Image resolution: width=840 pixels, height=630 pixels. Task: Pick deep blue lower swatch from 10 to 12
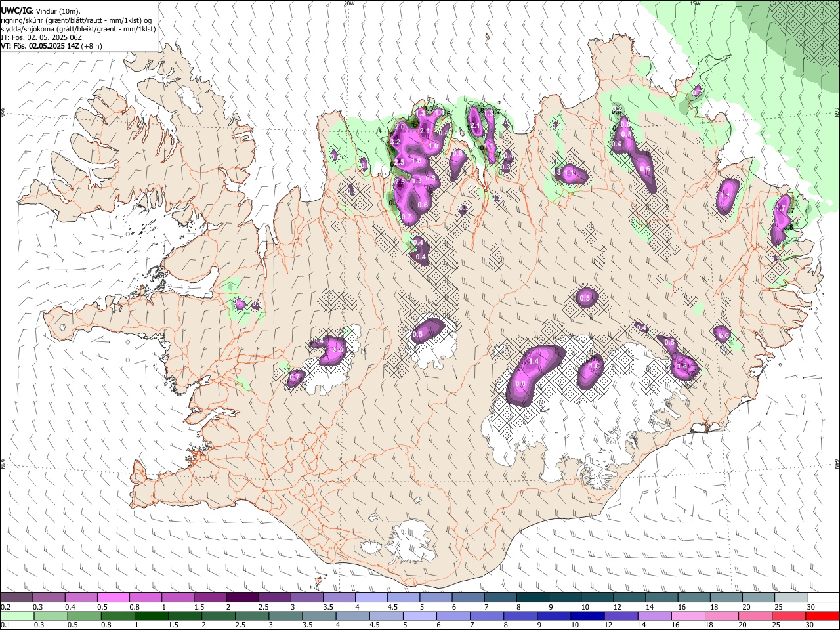click(586, 616)
